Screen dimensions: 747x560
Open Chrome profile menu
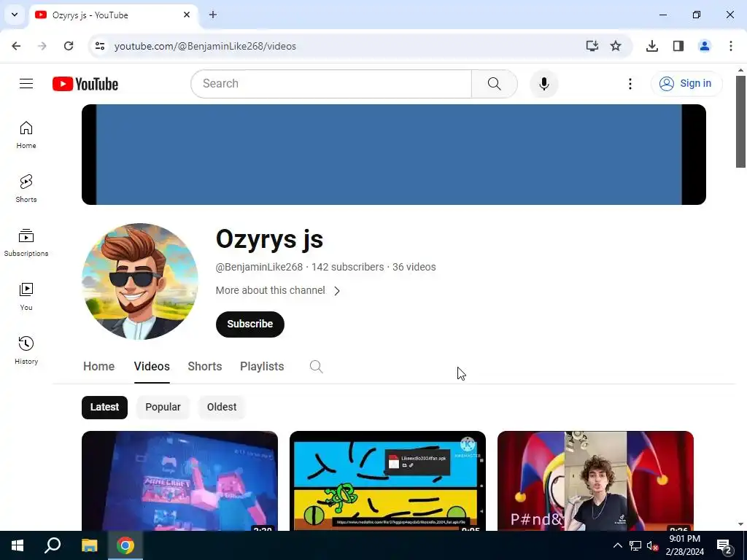pyautogui.click(x=705, y=46)
